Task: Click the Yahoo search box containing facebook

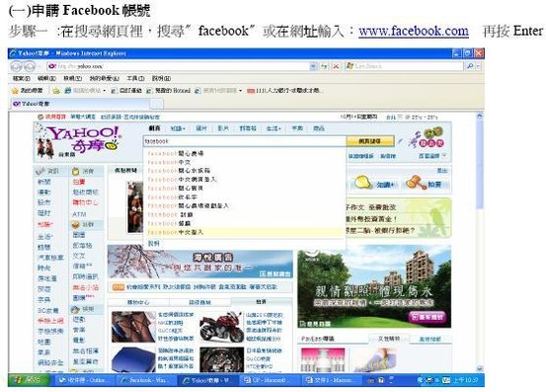Action: pyautogui.click(x=245, y=141)
